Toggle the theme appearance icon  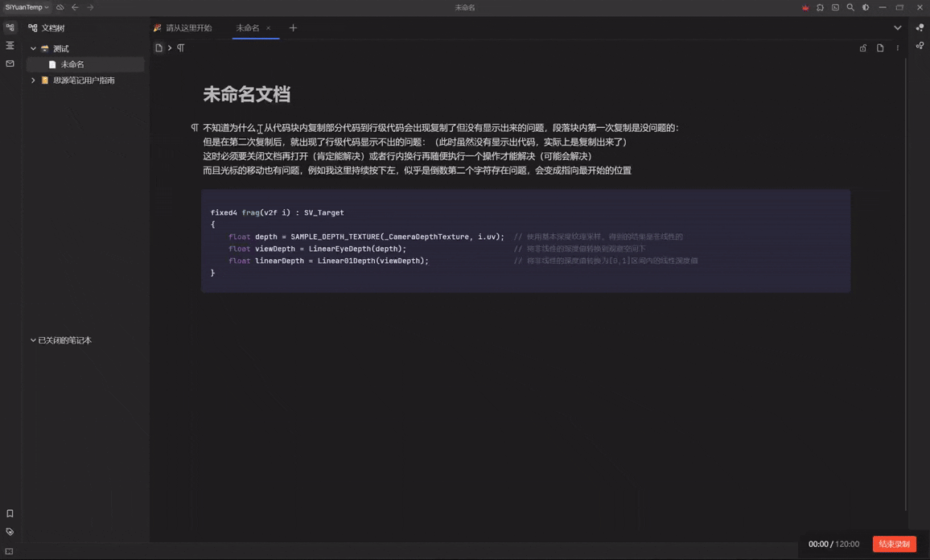tap(865, 7)
